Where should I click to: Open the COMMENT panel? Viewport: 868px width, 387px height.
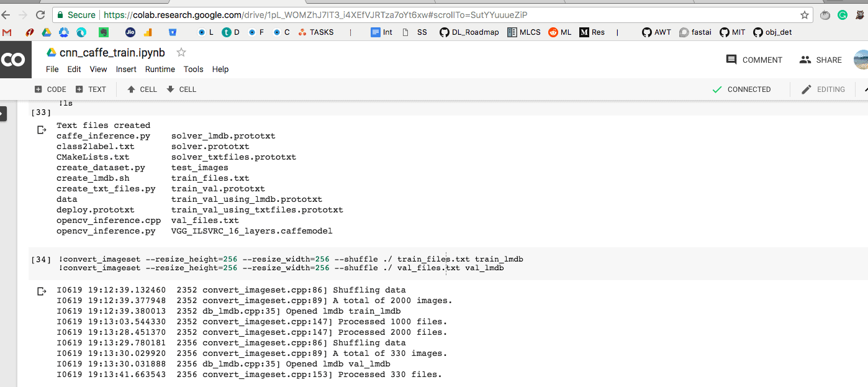click(x=754, y=60)
